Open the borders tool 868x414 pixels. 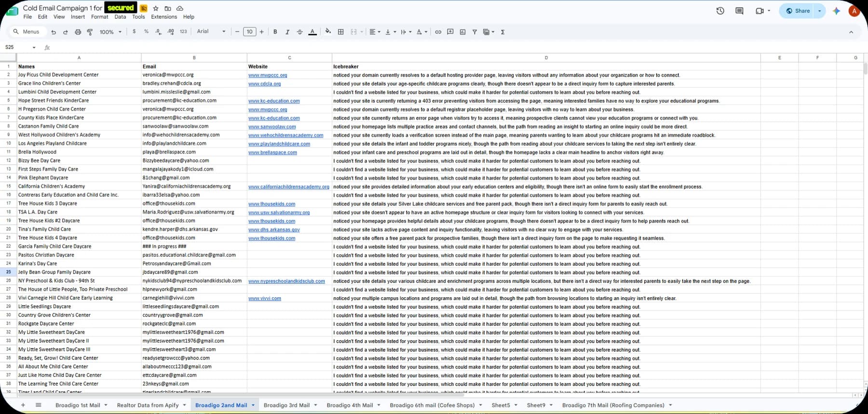tap(341, 32)
